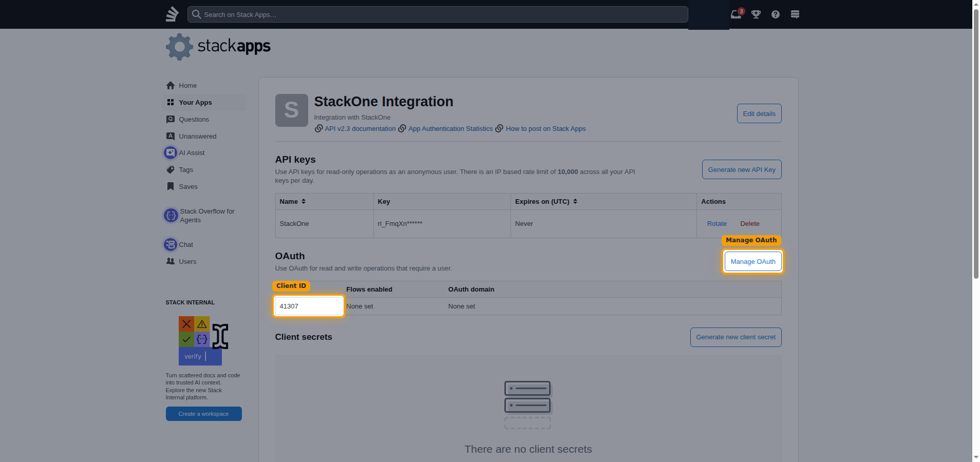The height and width of the screenshot is (462, 980).
Task: Select Your Apps in sidebar
Action: point(204,102)
